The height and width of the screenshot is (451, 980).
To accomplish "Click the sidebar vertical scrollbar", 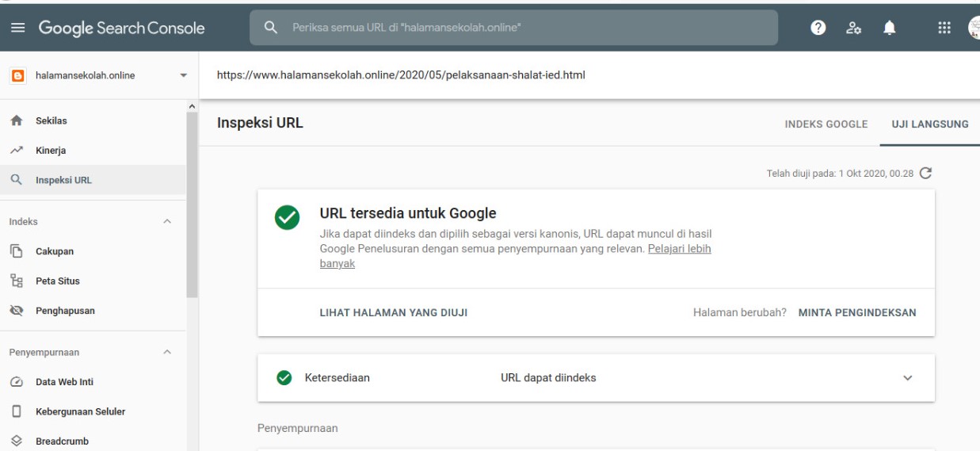I will coord(192,204).
